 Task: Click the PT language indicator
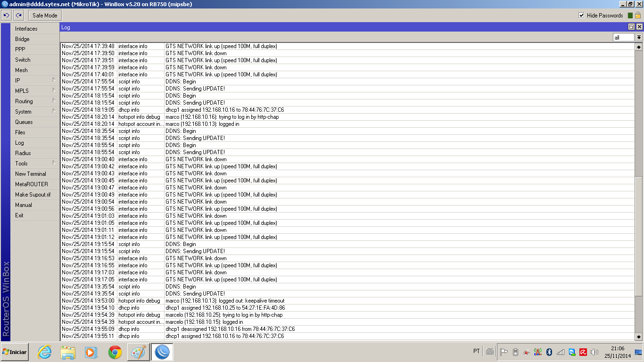[476, 351]
